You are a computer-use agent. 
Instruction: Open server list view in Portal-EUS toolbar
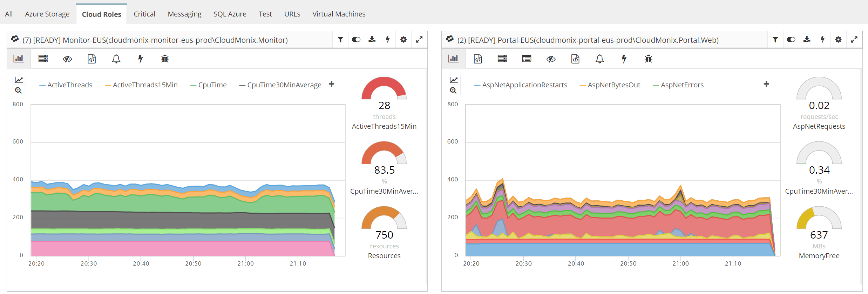pos(502,59)
